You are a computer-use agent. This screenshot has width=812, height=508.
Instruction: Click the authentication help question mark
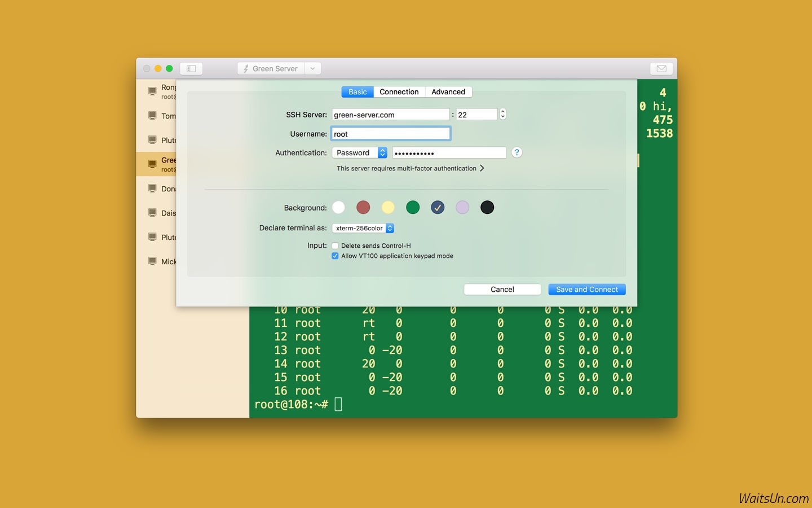(x=517, y=152)
